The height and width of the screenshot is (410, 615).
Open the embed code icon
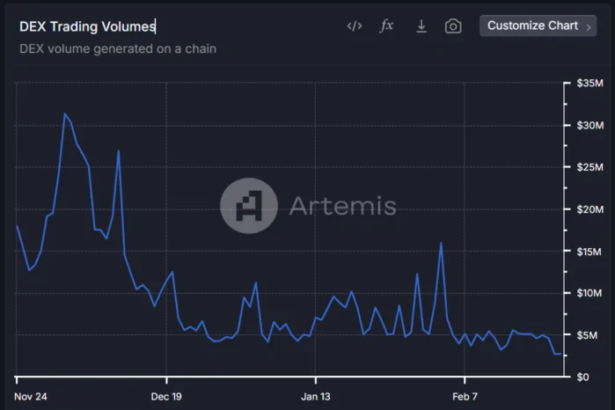(x=354, y=26)
